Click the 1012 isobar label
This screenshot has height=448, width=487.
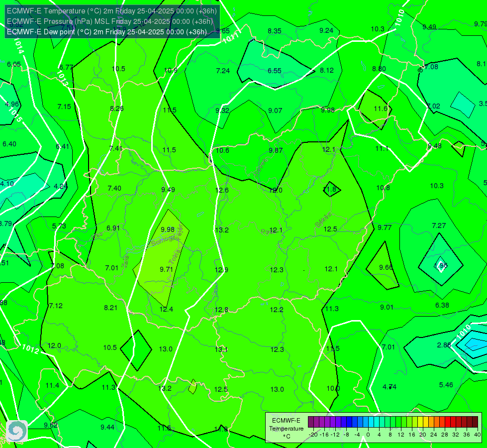(x=30, y=349)
